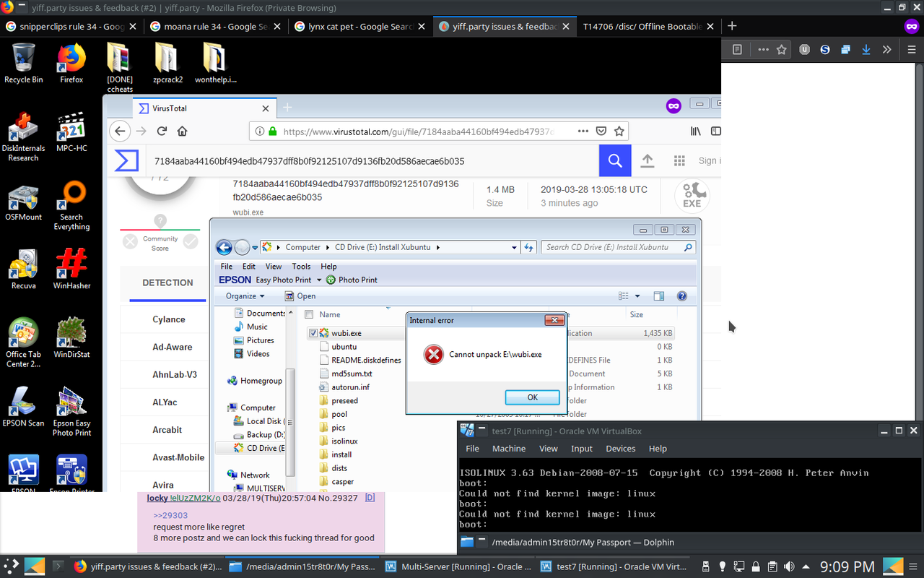Click OK in Internal error dialog
The height and width of the screenshot is (578, 924).
[x=533, y=397]
